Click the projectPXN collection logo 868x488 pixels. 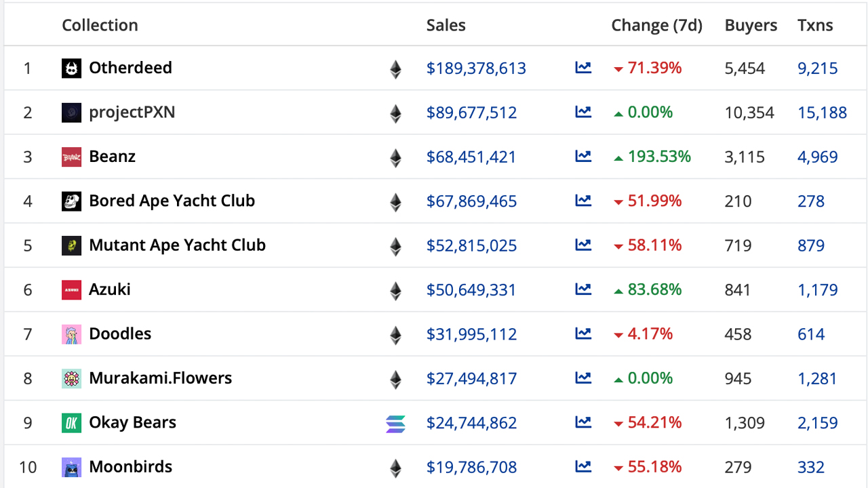pyautogui.click(x=72, y=113)
